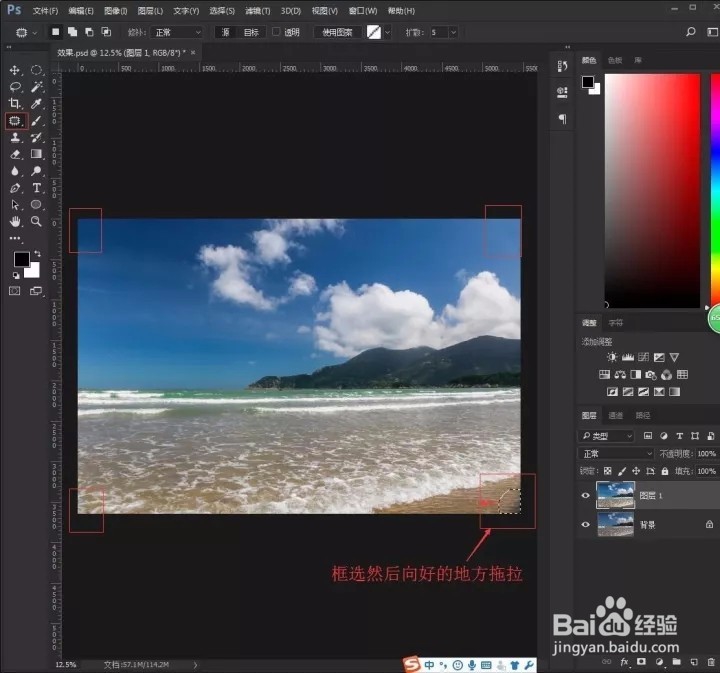Choose Add to Selection mode
This screenshot has height=673, width=720.
point(73,32)
